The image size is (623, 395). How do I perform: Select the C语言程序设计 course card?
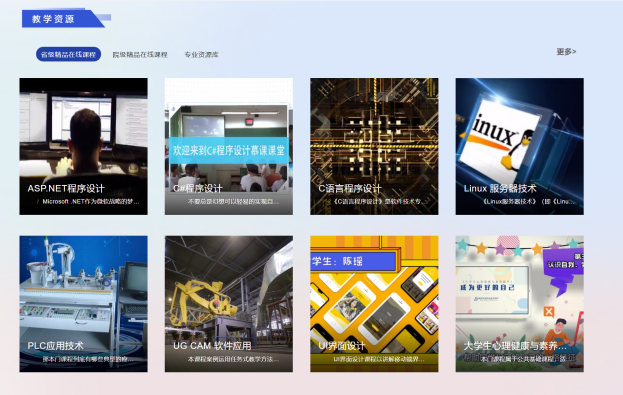click(374, 146)
